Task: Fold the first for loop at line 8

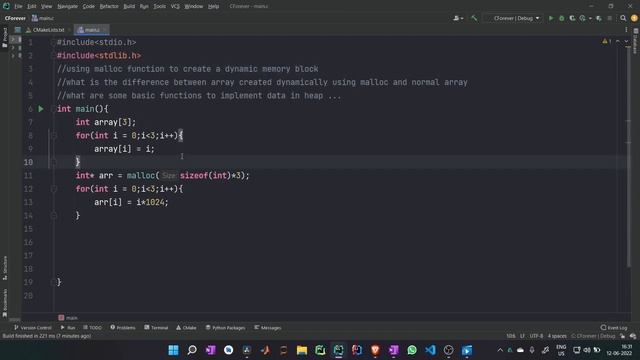Action: coord(53,136)
